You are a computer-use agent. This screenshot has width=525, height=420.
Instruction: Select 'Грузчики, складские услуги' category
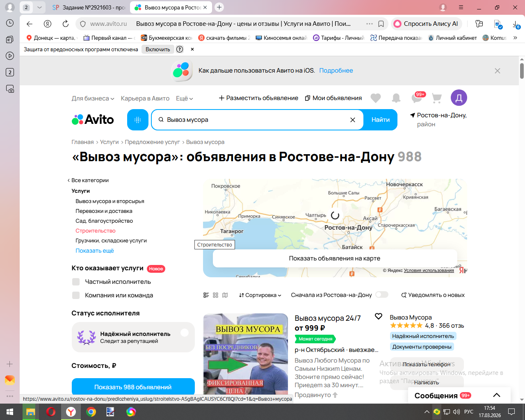[x=111, y=241]
